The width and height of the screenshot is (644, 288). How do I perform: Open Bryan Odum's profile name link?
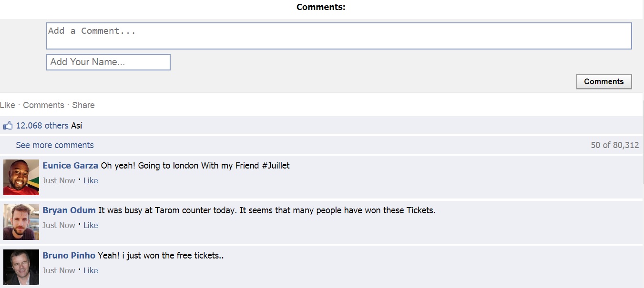pyautogui.click(x=69, y=210)
